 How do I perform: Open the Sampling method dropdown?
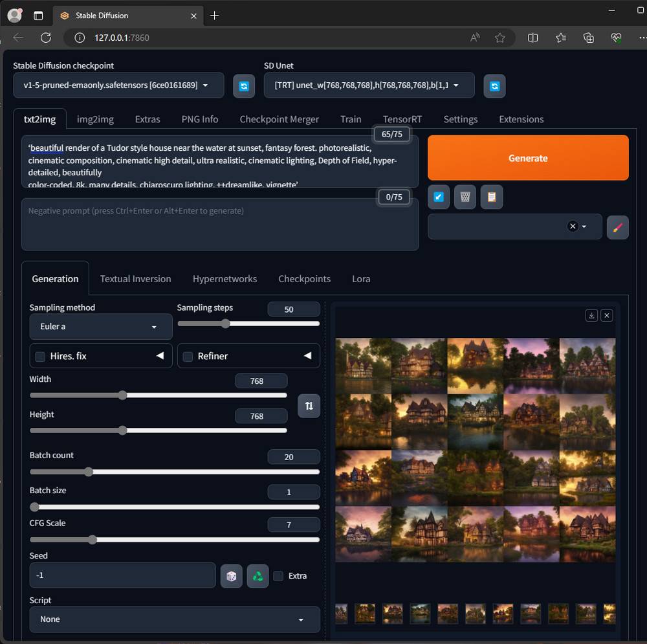[100, 327]
